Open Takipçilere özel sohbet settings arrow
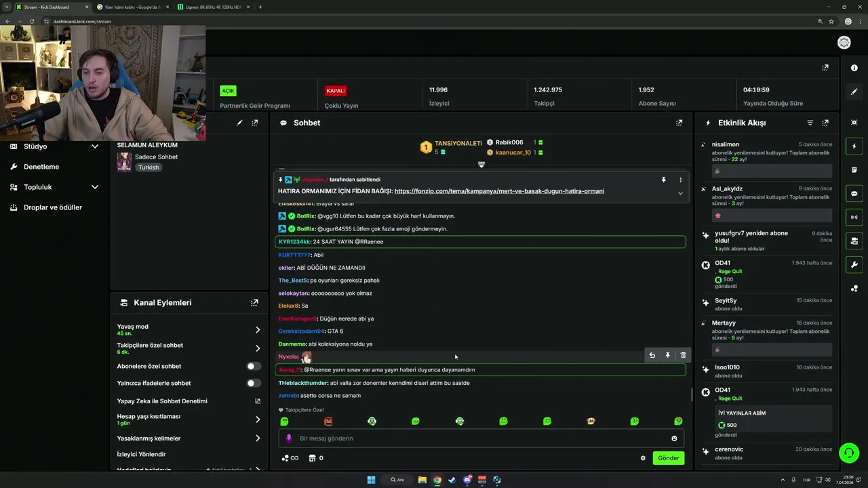This screenshot has height=488, width=868. click(x=258, y=348)
